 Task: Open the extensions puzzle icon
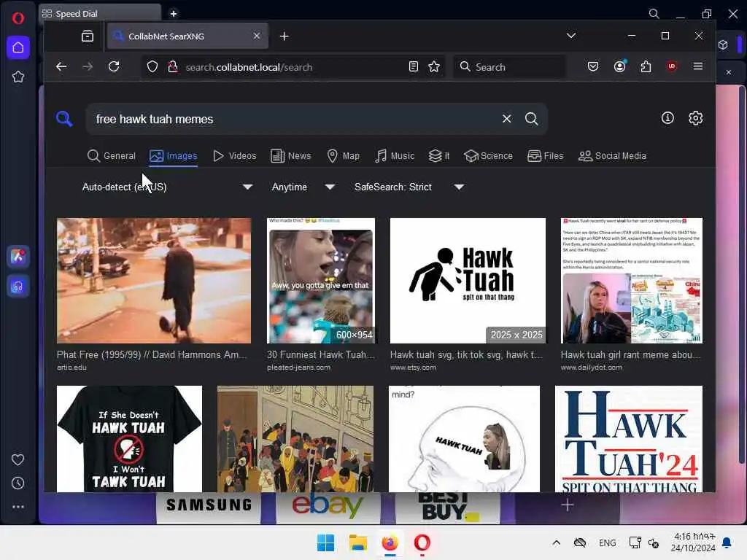(646, 66)
